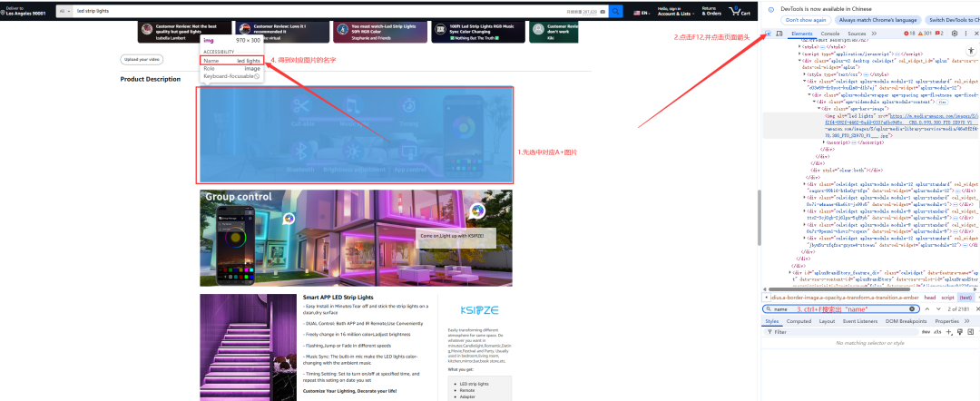Open DevTools settings gear
The image size is (980, 401).
click(x=955, y=33)
